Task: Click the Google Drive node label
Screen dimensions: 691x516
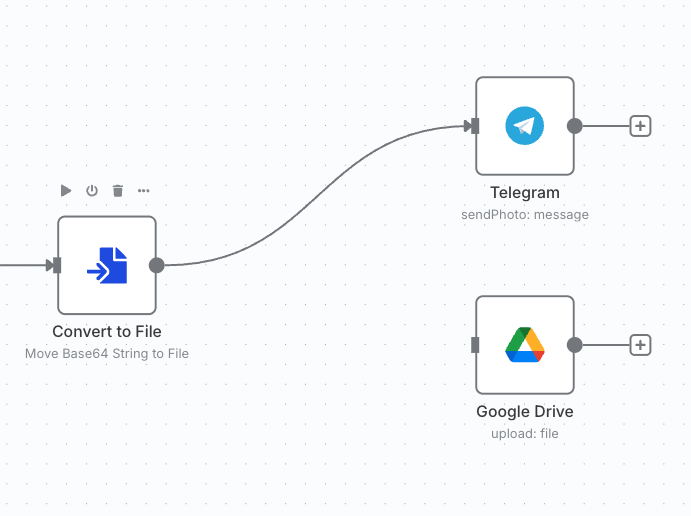Action: (x=525, y=412)
